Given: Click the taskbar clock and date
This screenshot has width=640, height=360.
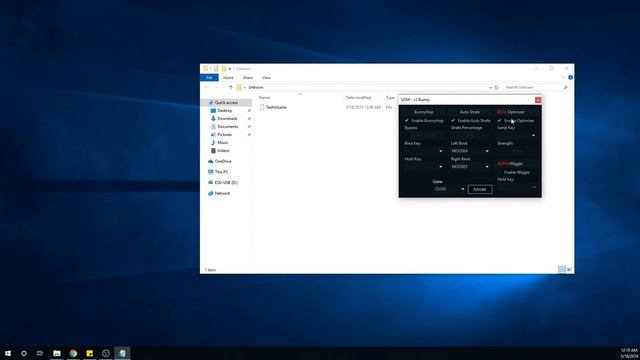Looking at the screenshot, I should [629, 353].
